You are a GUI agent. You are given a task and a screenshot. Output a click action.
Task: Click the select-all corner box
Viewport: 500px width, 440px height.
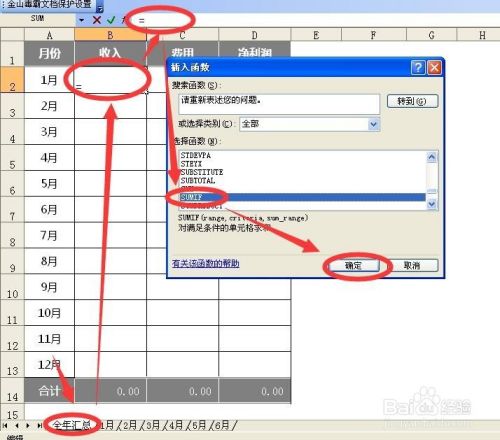[x=12, y=35]
